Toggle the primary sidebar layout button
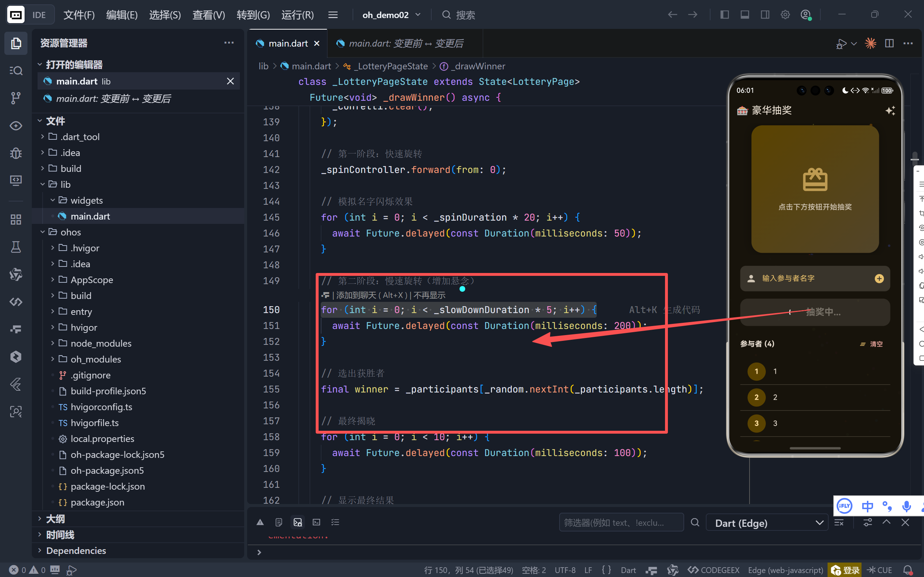The width and height of the screenshot is (924, 577). coord(724,15)
